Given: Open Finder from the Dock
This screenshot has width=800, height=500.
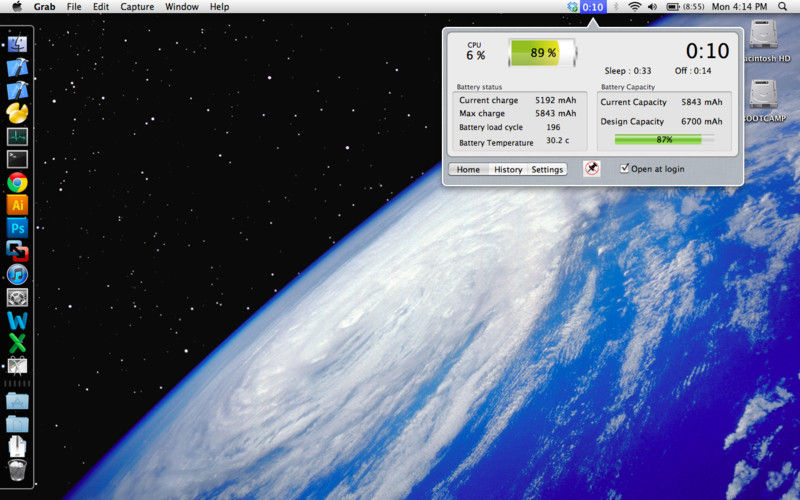Looking at the screenshot, I should [x=17, y=44].
